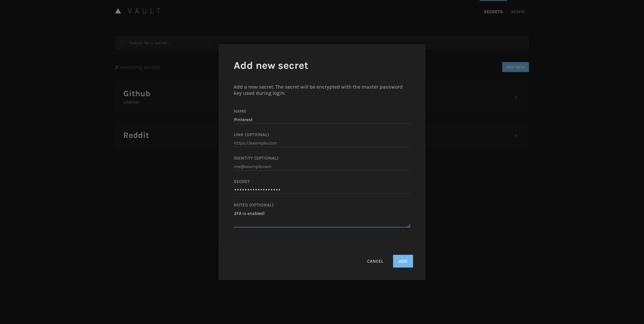Open the Secrets tab

click(493, 12)
